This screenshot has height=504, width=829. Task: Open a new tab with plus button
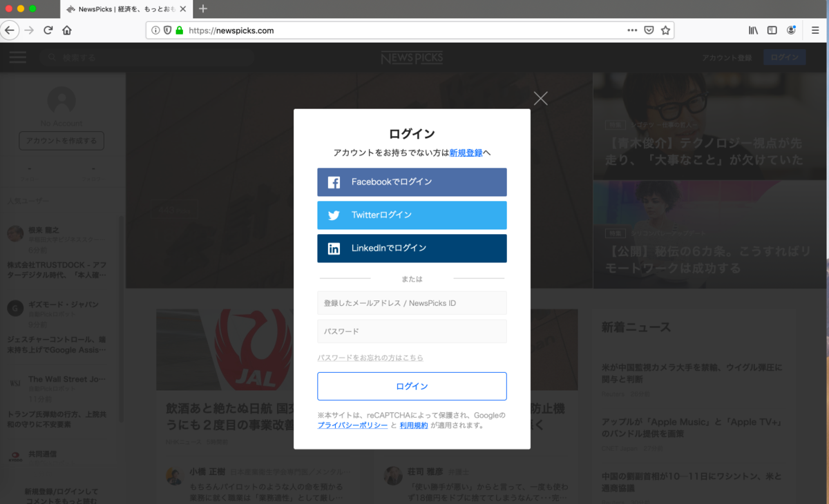coord(203,9)
